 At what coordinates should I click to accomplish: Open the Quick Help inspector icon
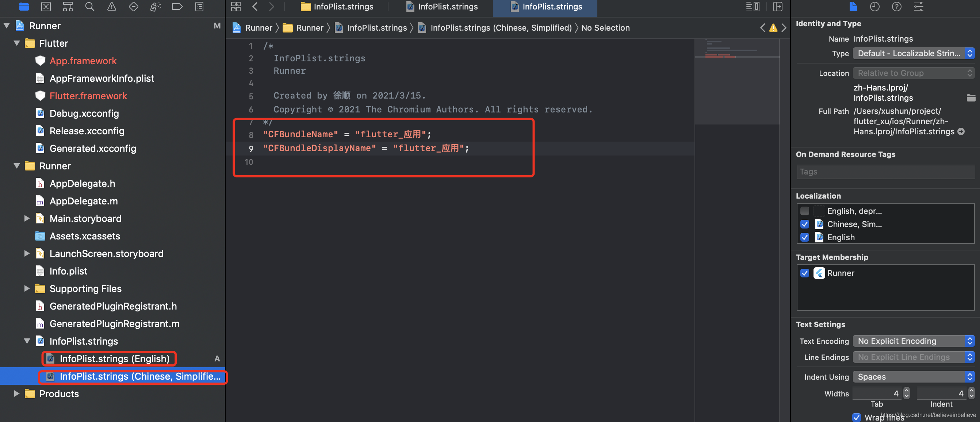tap(896, 7)
